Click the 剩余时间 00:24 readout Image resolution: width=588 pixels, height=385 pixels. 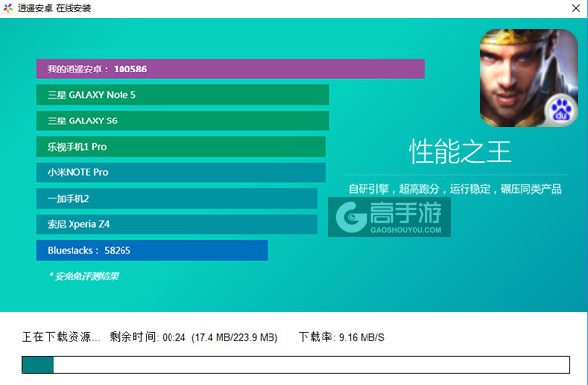[x=147, y=337]
